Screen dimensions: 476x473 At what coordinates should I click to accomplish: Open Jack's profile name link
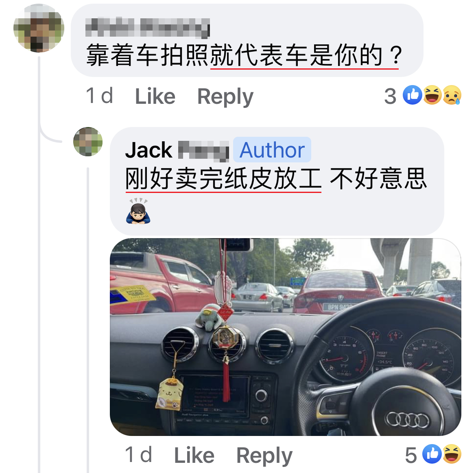177,150
